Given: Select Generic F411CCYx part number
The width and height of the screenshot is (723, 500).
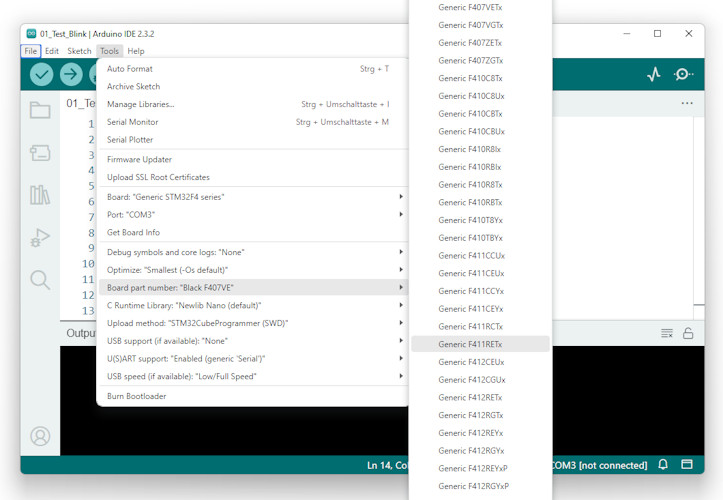Looking at the screenshot, I should (x=480, y=291).
